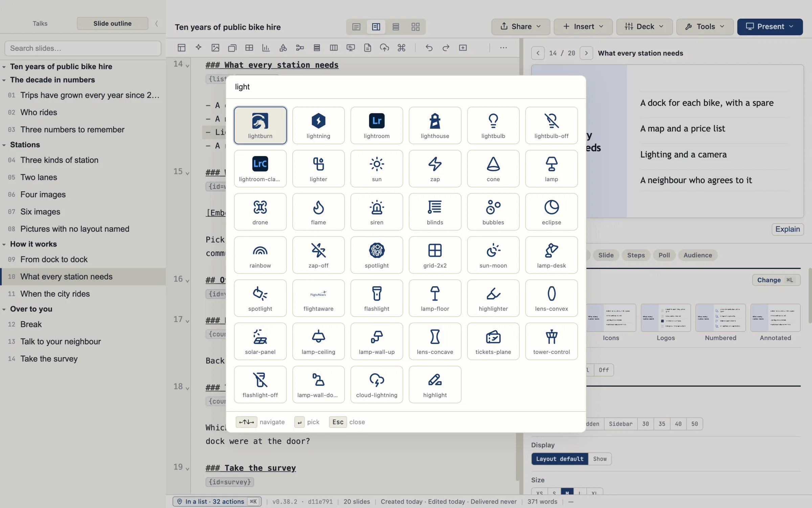Collapse the outline sidebar
Viewport: 812px width, 508px height.
point(156,23)
